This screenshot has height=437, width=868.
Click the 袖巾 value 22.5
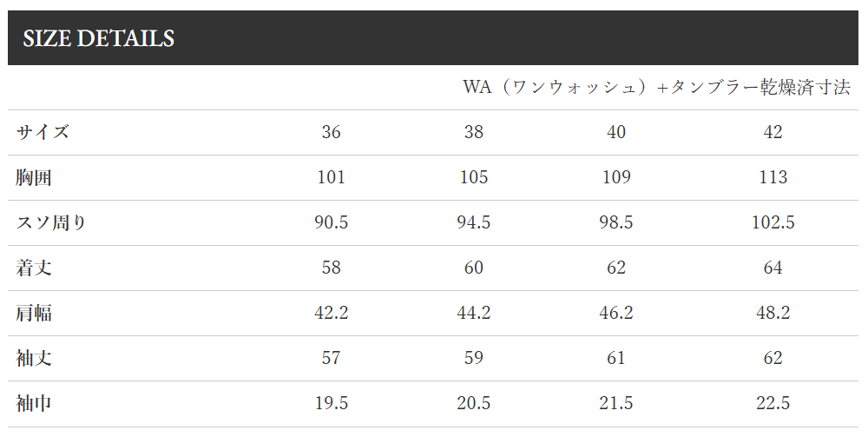(773, 403)
